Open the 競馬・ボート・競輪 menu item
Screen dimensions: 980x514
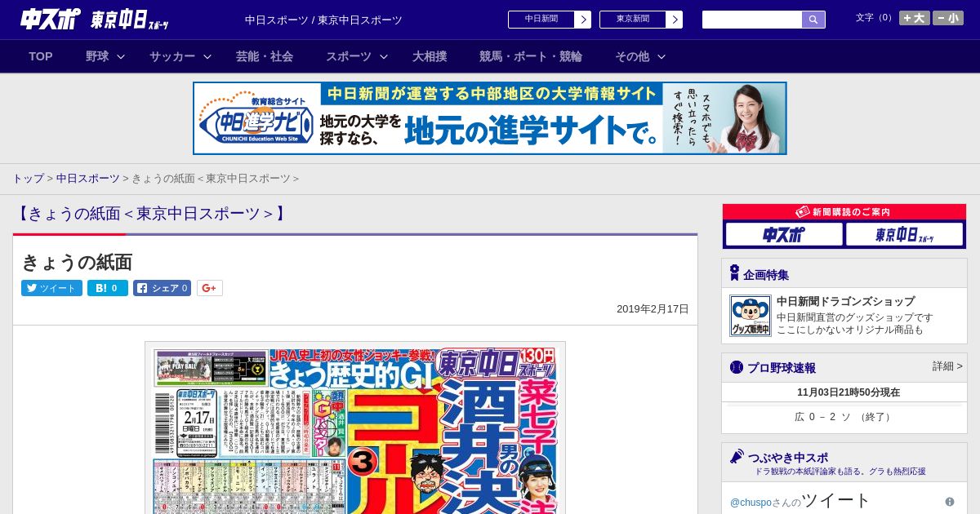coord(531,56)
